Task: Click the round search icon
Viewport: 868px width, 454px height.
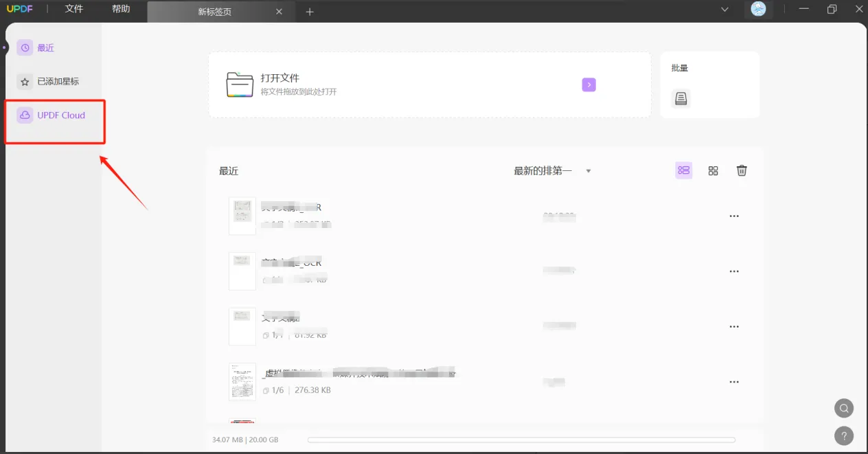Action: click(844, 409)
